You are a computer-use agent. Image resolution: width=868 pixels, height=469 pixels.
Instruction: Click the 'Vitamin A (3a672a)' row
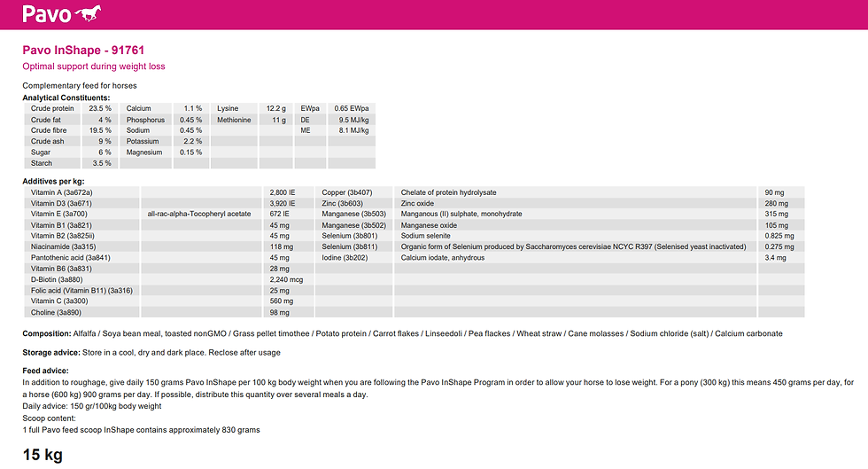point(61,192)
